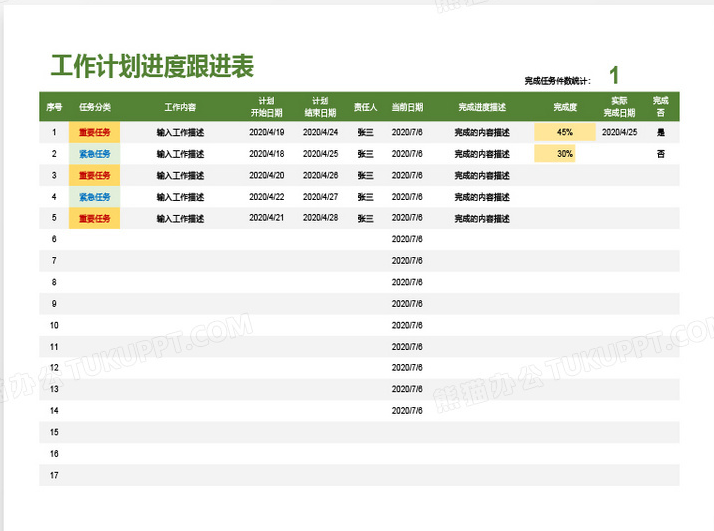This screenshot has width=714, height=531.
Task: Select the 工作内容 column header
Action: coord(180,106)
